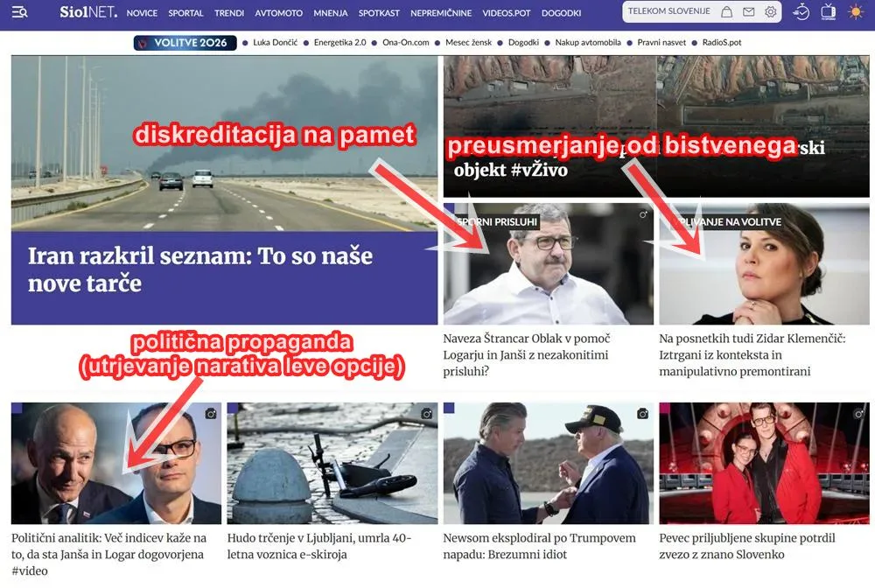Open headline 'Iran razkril seznam: To so naše nove tarče'
The width and height of the screenshot is (875, 588).
click(x=200, y=269)
